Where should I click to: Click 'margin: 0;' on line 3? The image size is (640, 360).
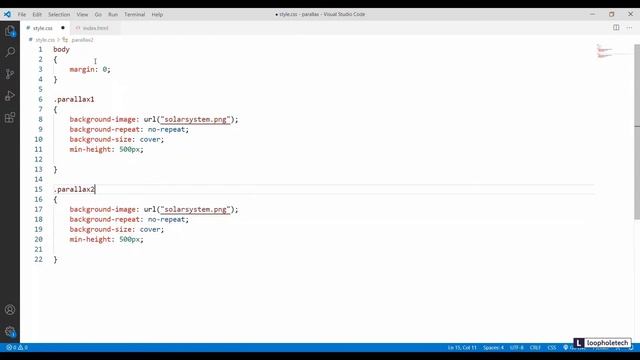(x=90, y=69)
